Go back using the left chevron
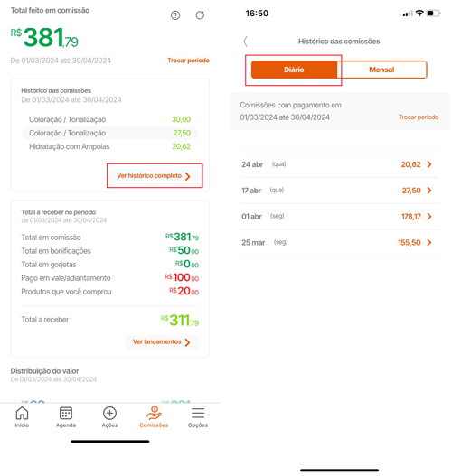The height and width of the screenshot is (476, 452). click(246, 42)
